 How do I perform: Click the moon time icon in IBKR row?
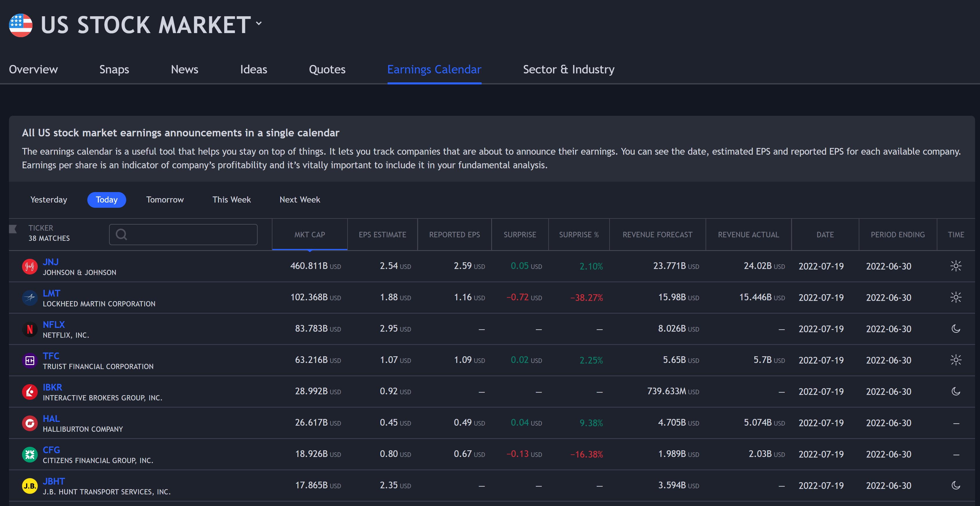point(956,391)
